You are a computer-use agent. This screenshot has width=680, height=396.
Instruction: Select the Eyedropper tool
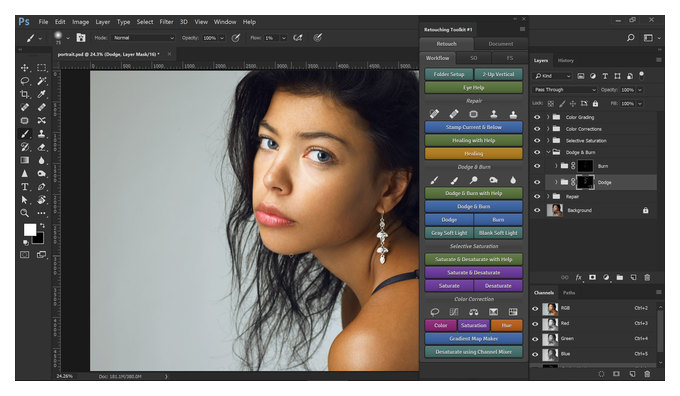41,94
